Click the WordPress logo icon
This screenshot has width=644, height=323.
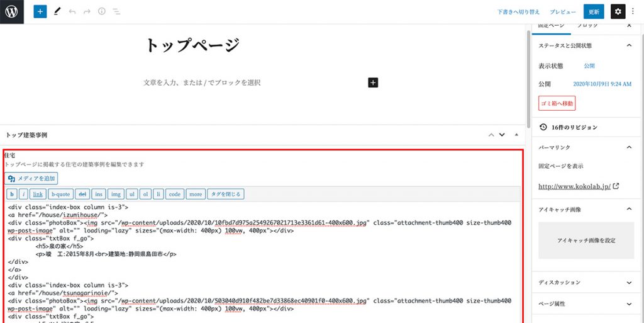click(x=12, y=11)
